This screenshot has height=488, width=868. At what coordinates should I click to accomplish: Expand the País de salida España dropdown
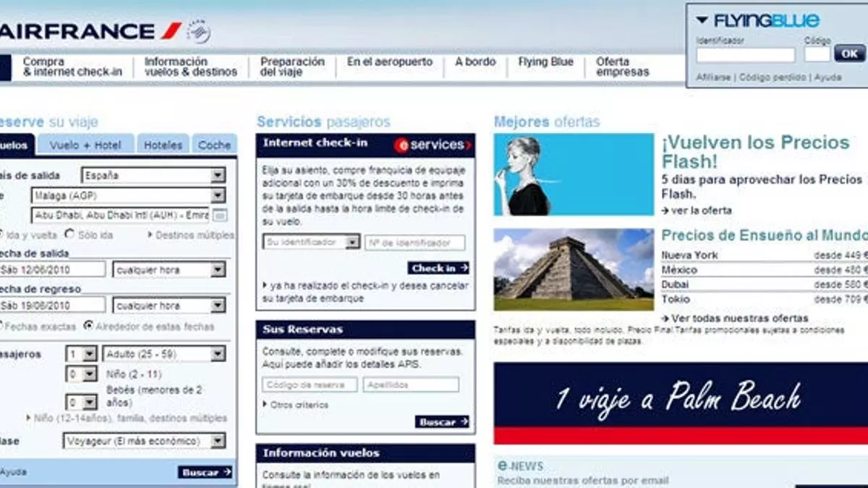[x=218, y=176]
